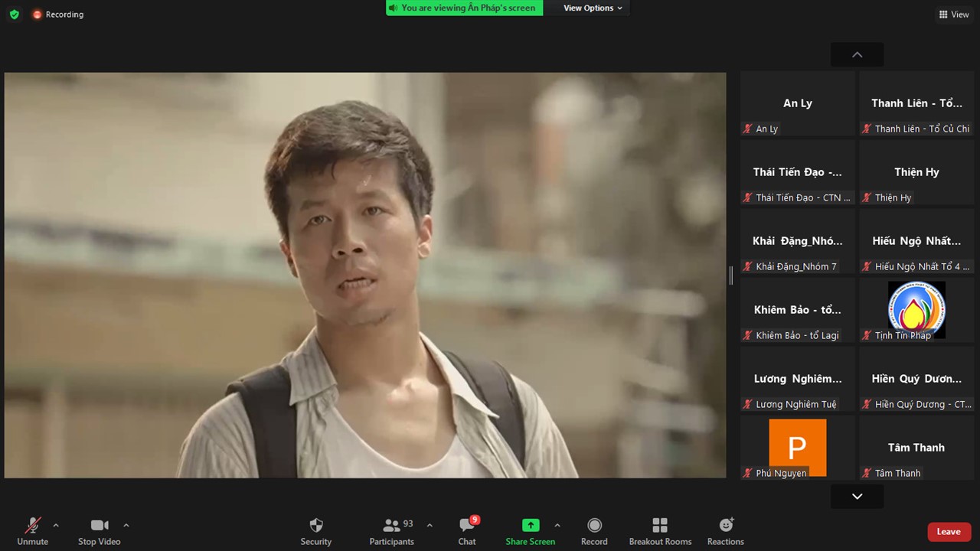This screenshot has height=551, width=980.
Task: Click the muted mic icon beside Khiêm Bảo
Action: pos(748,336)
